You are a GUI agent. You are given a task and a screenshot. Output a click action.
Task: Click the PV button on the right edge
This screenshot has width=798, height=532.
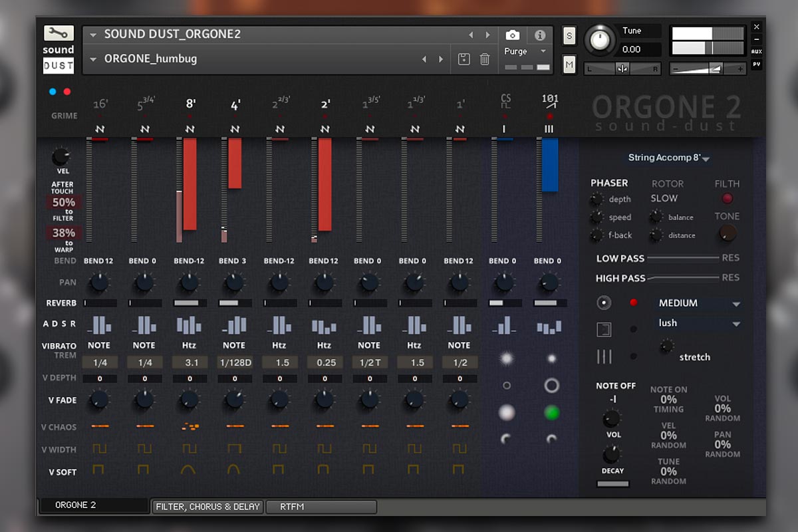pyautogui.click(x=757, y=65)
